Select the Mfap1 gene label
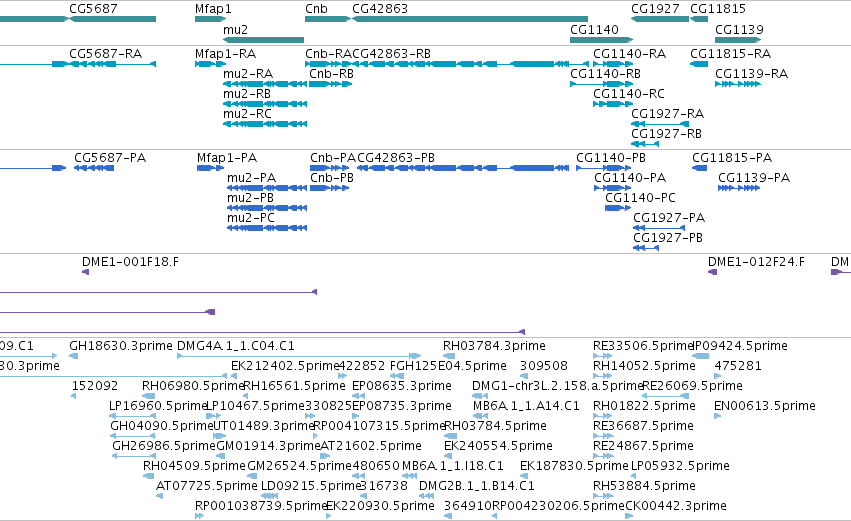The height and width of the screenshot is (521, 851). click(x=213, y=9)
